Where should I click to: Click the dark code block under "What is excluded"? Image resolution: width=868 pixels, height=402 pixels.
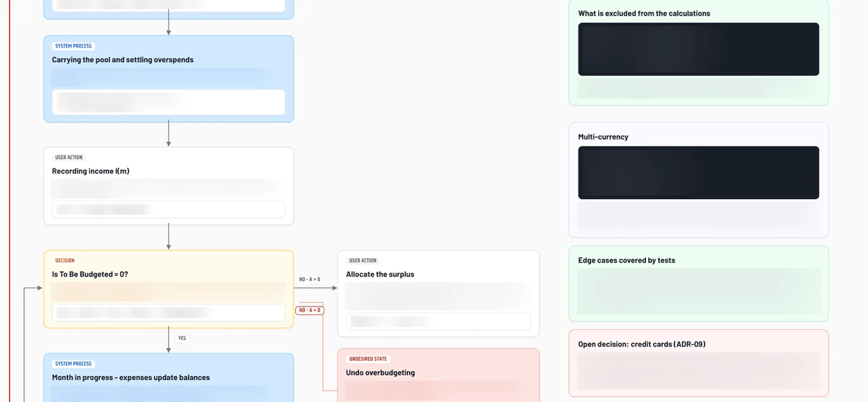coord(699,50)
